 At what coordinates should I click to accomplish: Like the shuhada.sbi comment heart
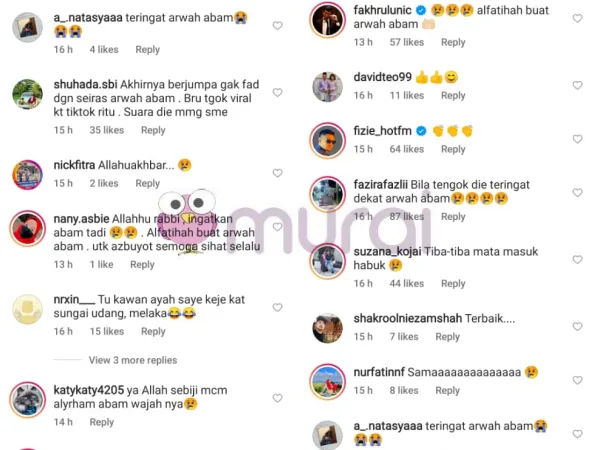277,93
